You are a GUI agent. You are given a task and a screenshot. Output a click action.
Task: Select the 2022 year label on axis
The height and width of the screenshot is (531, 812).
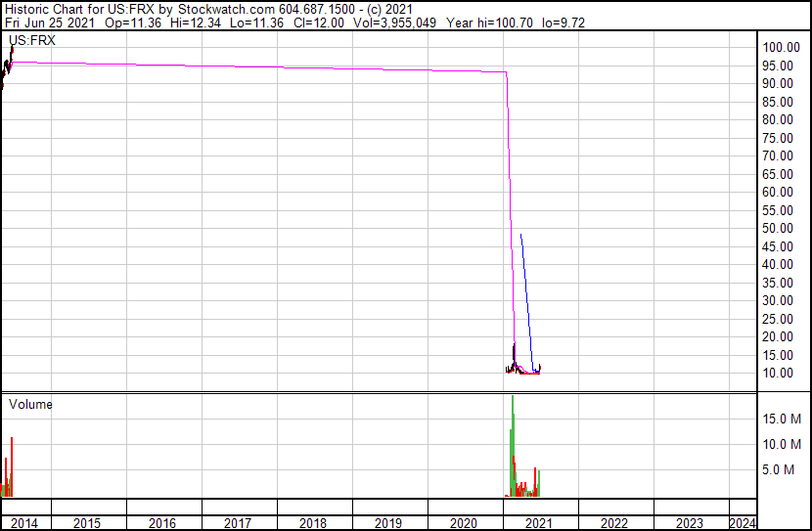pos(614,523)
